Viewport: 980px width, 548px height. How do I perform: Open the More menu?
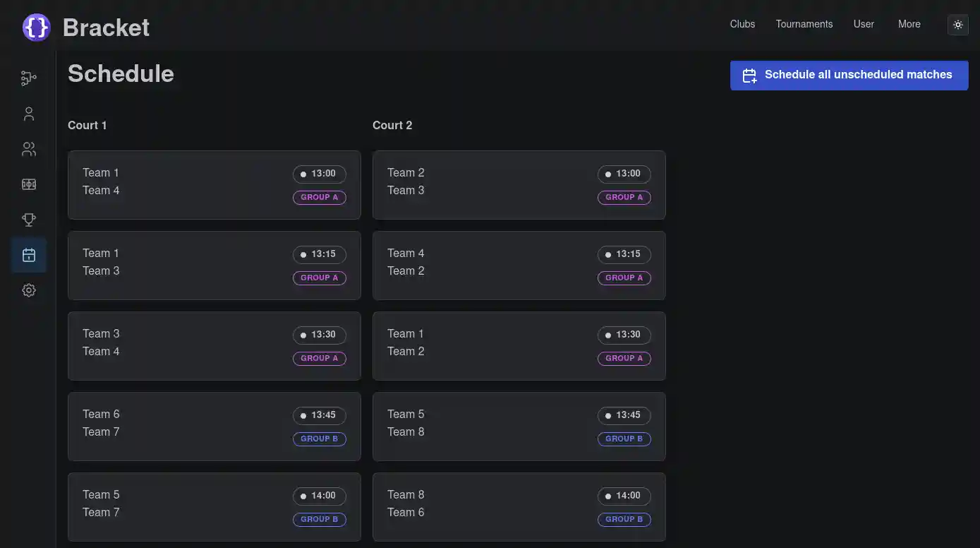[909, 24]
